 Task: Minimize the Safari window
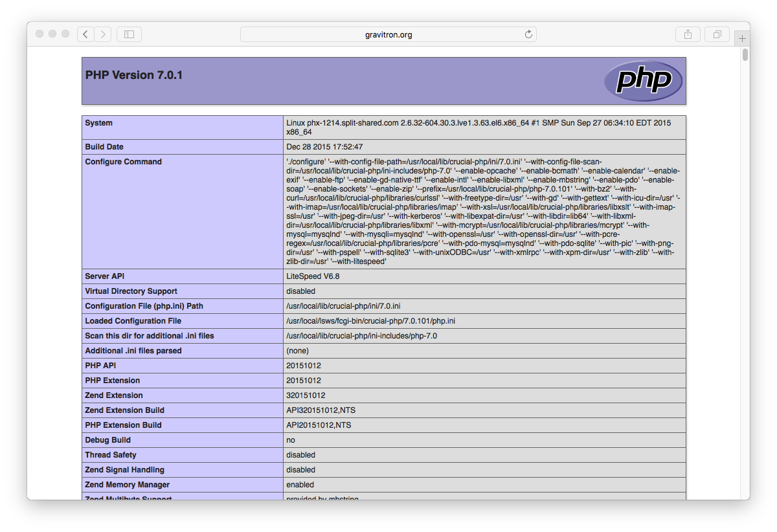click(52, 34)
